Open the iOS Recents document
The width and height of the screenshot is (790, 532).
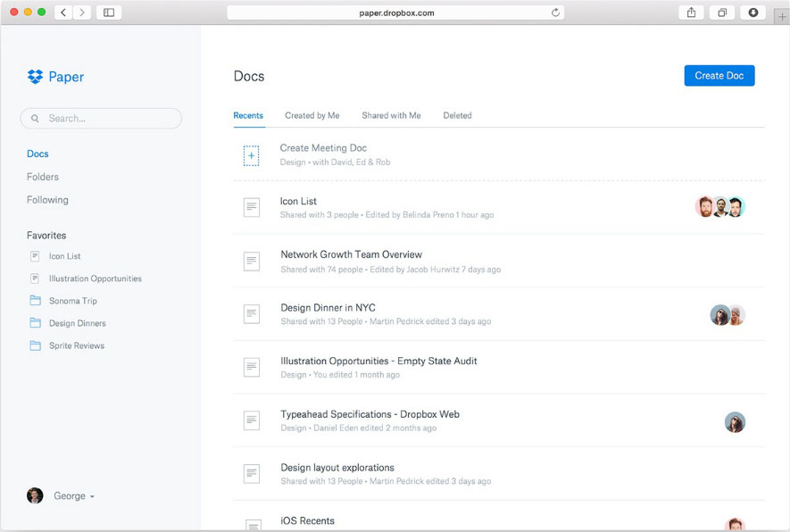[x=307, y=521]
